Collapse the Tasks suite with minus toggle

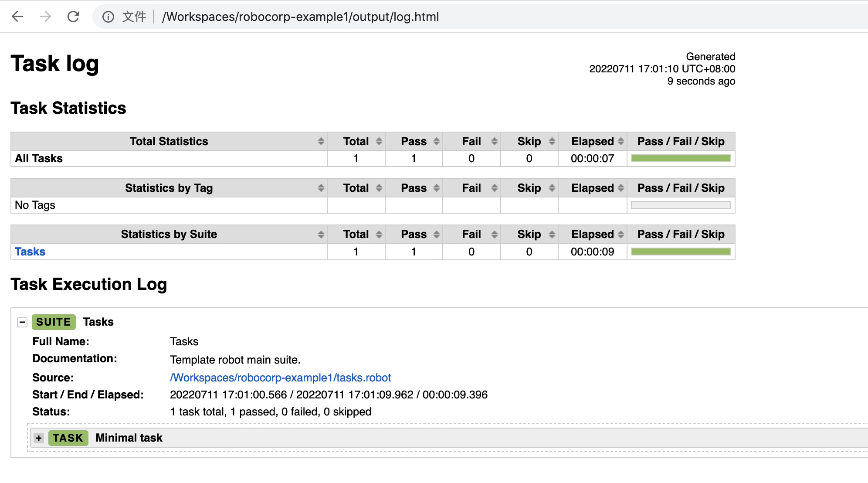pyautogui.click(x=22, y=322)
